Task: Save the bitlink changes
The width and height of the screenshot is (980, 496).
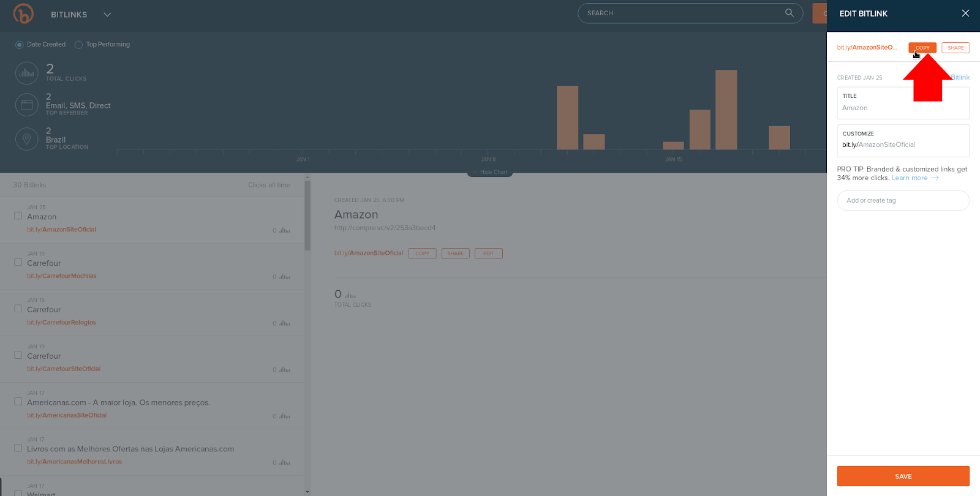Action: click(903, 476)
